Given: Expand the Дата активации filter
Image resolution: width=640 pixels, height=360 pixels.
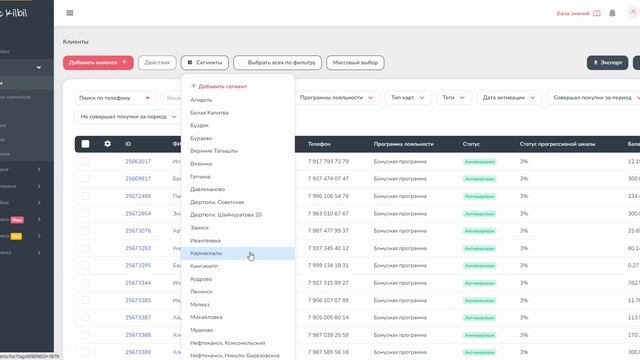Looking at the screenshot, I should point(509,98).
